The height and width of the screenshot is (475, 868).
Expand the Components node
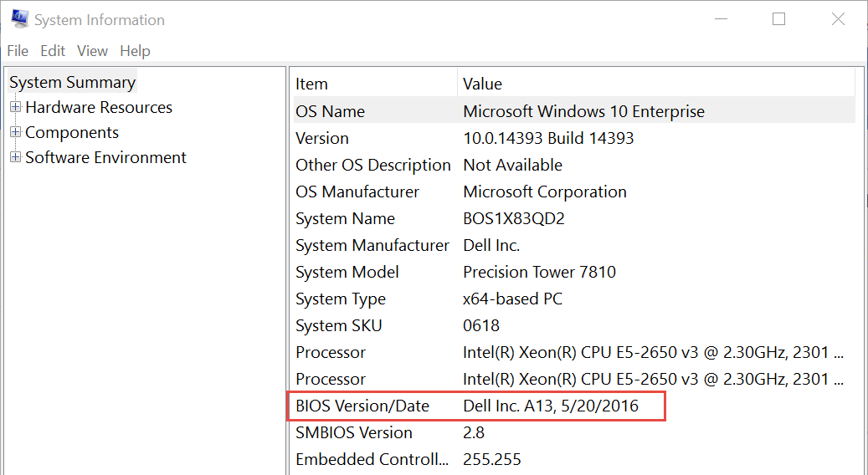(15, 132)
